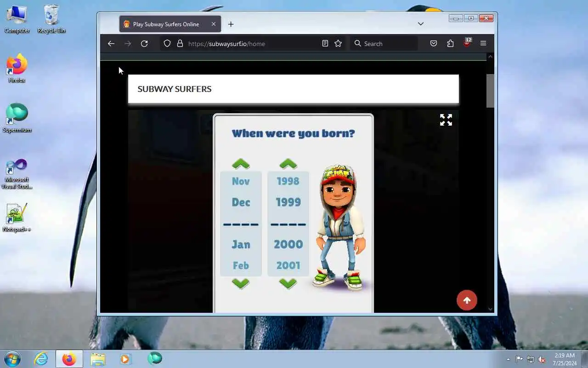588x368 pixels.
Task: Close the Play Subway Surfers Online tab
Action: click(x=214, y=24)
